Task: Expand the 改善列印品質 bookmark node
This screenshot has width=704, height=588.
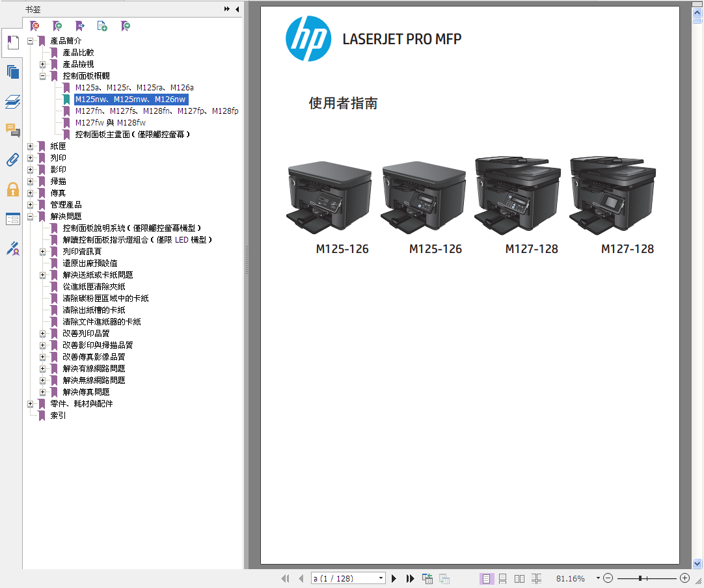Action: tap(43, 334)
